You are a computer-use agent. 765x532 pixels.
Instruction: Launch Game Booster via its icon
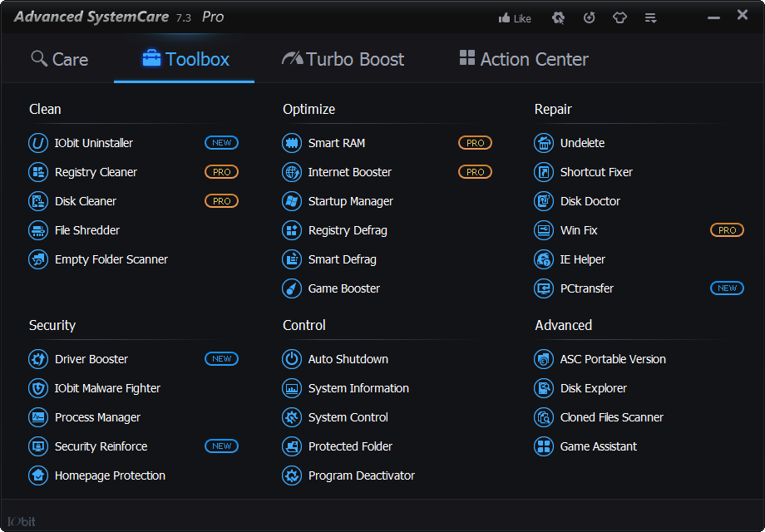(x=292, y=288)
